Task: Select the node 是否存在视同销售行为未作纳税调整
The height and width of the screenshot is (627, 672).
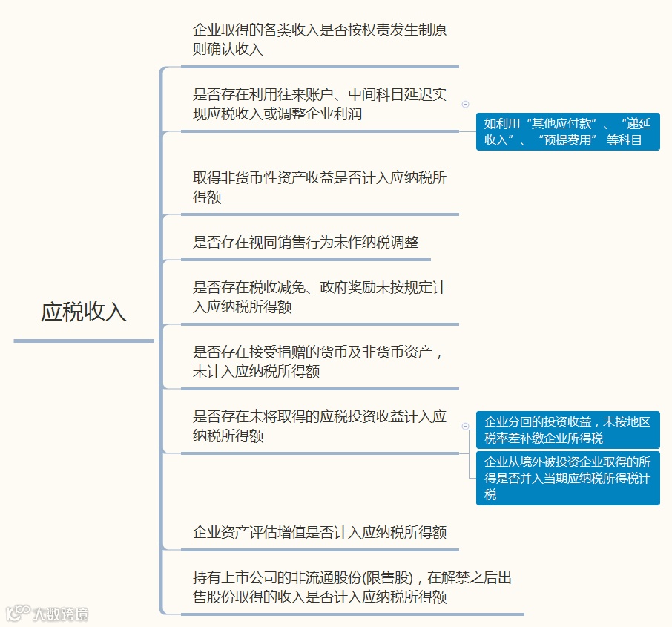Action: click(x=306, y=243)
